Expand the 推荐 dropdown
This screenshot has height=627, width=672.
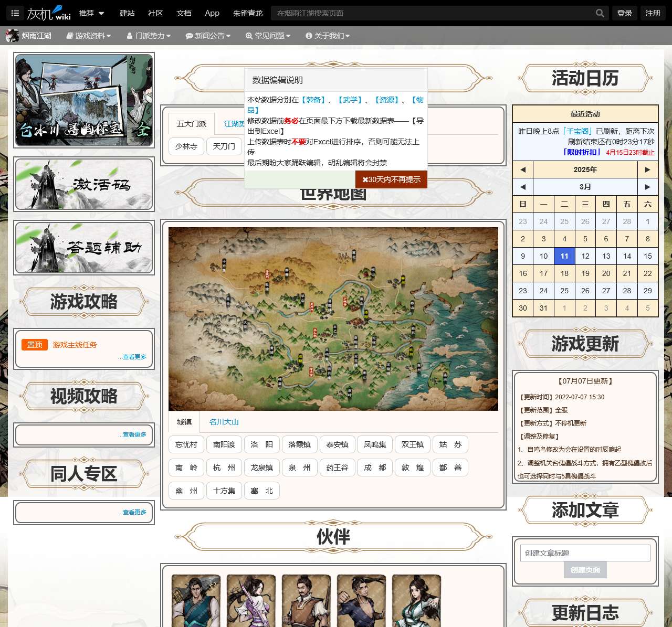(91, 13)
